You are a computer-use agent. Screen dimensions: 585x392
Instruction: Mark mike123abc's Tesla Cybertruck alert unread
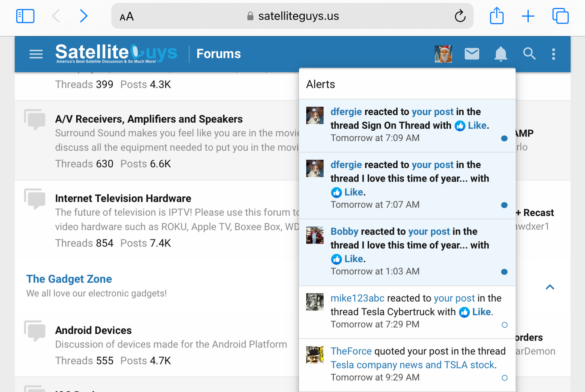click(x=504, y=325)
